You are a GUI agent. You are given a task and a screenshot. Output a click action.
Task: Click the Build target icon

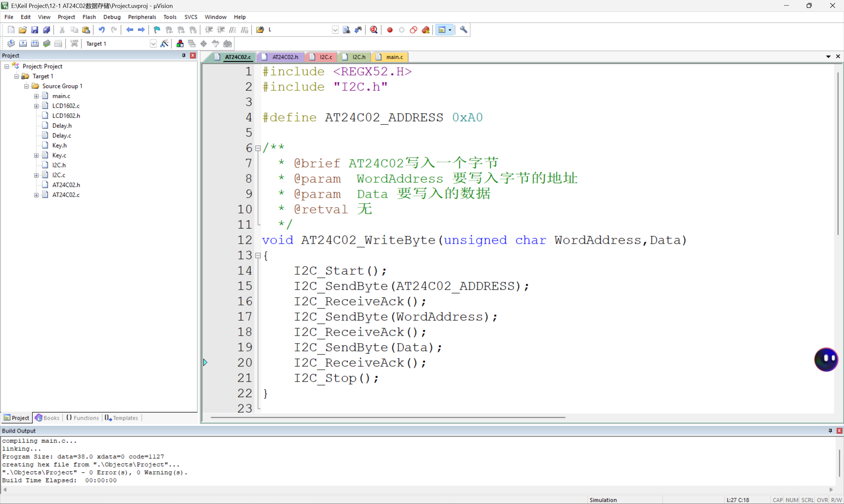click(23, 44)
